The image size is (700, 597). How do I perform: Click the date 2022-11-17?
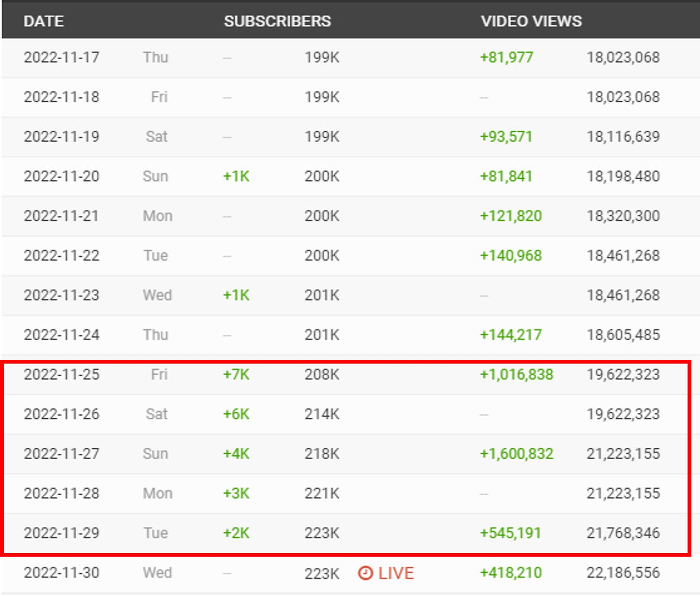coord(61,57)
